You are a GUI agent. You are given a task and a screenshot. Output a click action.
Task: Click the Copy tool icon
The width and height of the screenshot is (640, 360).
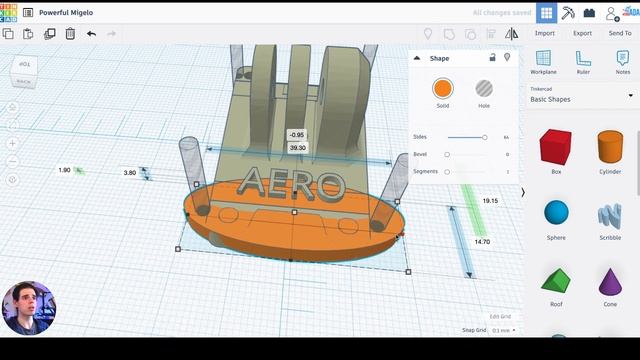click(8, 33)
